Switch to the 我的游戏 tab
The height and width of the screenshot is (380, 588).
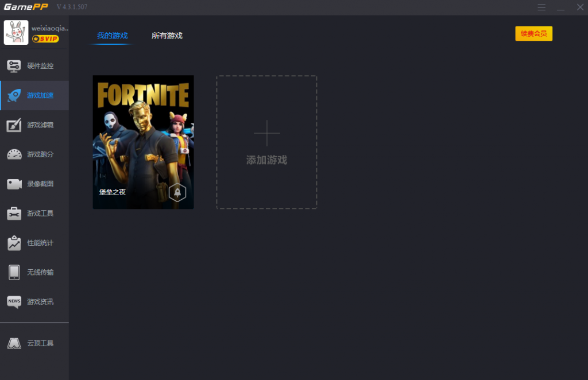[x=112, y=36]
